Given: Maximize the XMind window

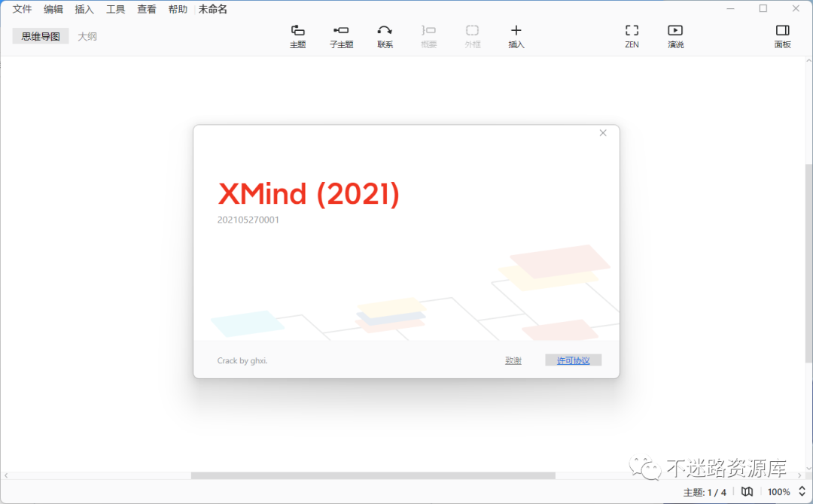Looking at the screenshot, I should click(763, 9).
